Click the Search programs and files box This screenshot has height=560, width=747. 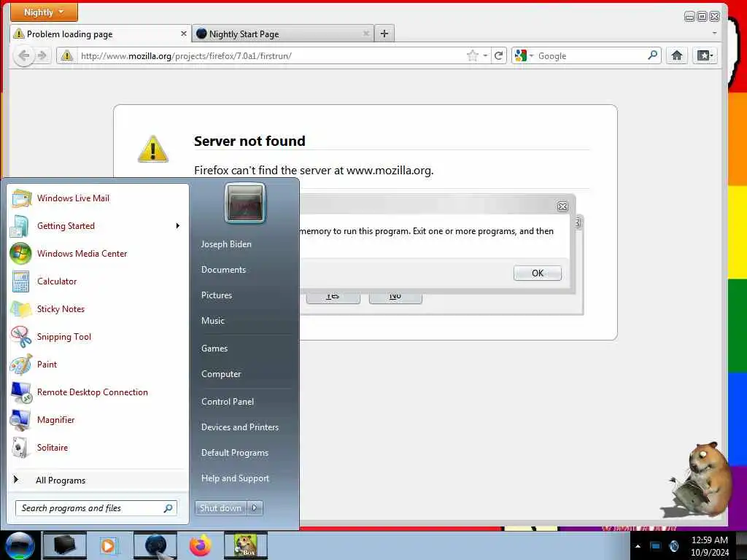coord(96,508)
